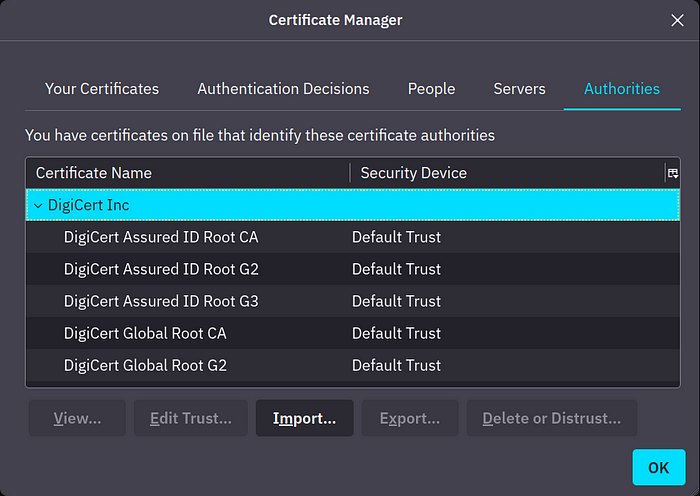The height and width of the screenshot is (496, 700).
Task: Select DigiCert Global Root CA row
Action: [x=353, y=333]
